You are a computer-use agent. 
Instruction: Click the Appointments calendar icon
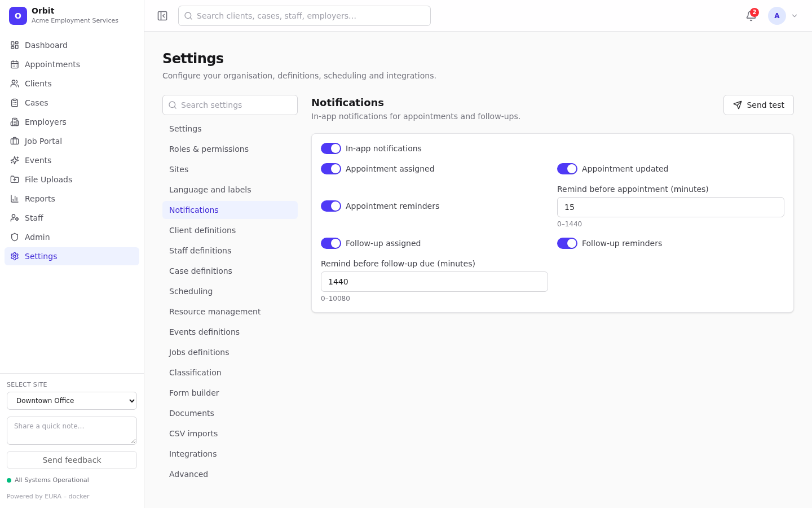point(15,64)
